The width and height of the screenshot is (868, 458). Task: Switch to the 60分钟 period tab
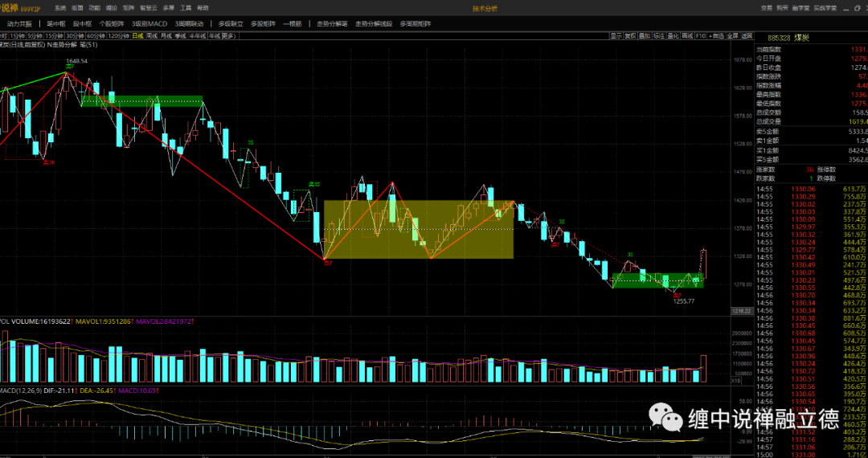pyautogui.click(x=96, y=36)
